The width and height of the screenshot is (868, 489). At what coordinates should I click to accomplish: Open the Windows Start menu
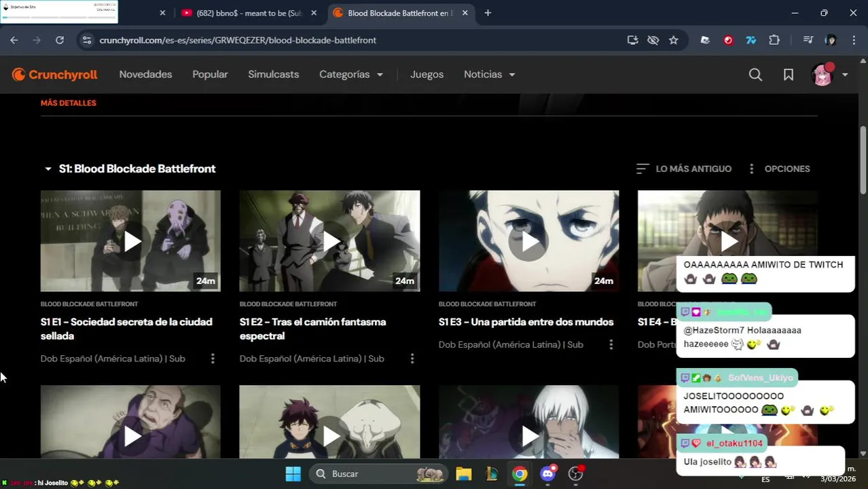click(x=293, y=474)
